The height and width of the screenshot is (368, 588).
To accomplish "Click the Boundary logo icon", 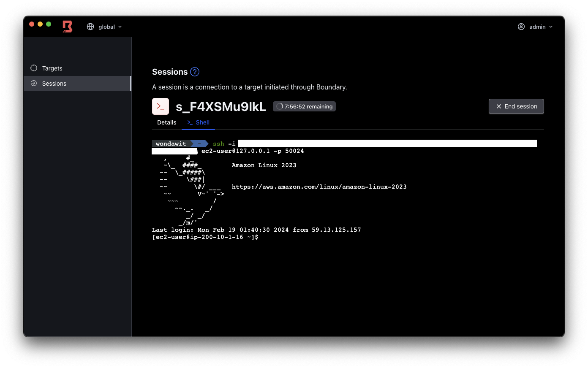I will tap(68, 27).
